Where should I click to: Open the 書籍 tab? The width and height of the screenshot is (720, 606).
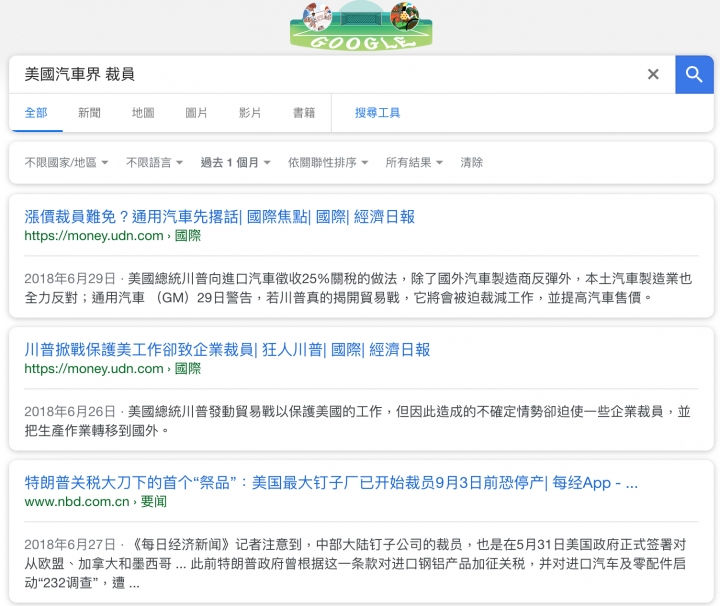[x=304, y=113]
